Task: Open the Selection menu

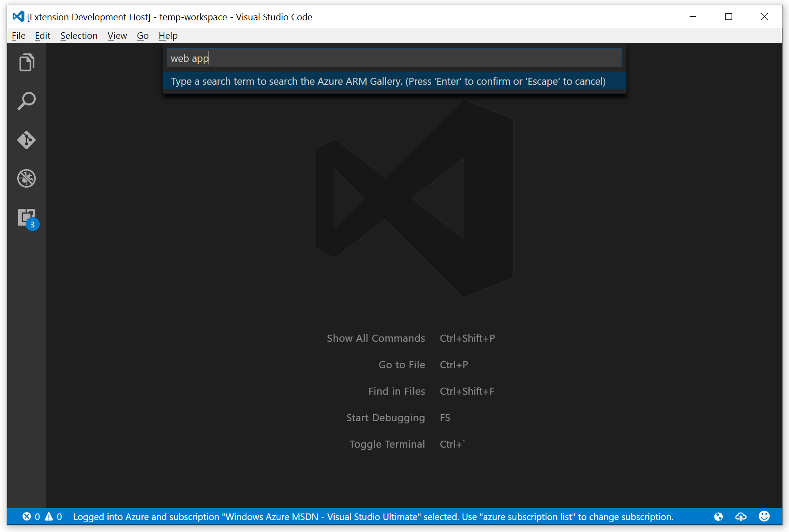Action: 79,36
